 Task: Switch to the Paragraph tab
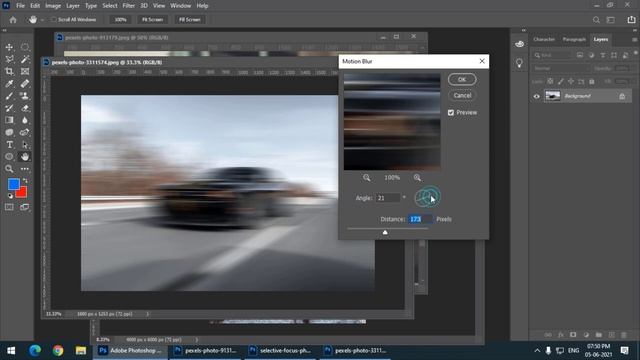coord(574,39)
